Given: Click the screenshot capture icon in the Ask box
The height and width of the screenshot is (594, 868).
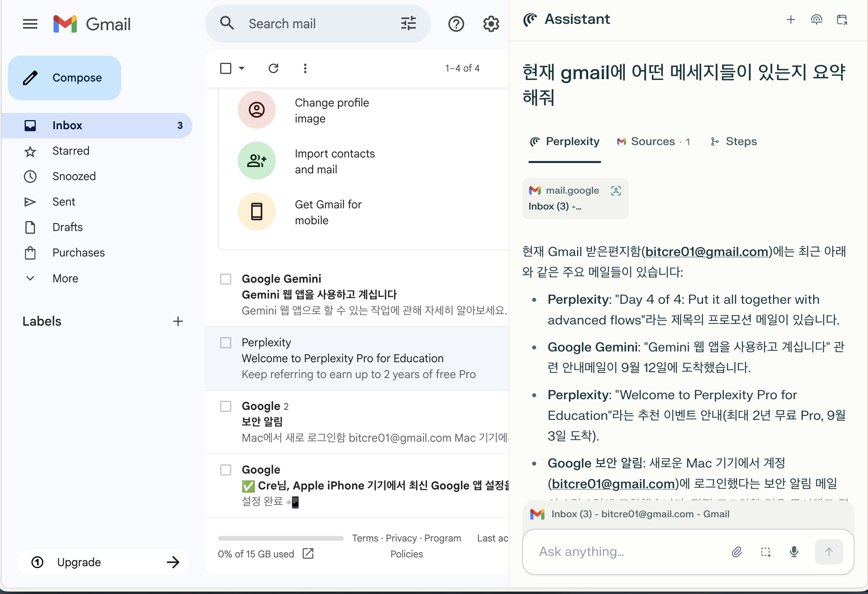Looking at the screenshot, I should [765, 551].
